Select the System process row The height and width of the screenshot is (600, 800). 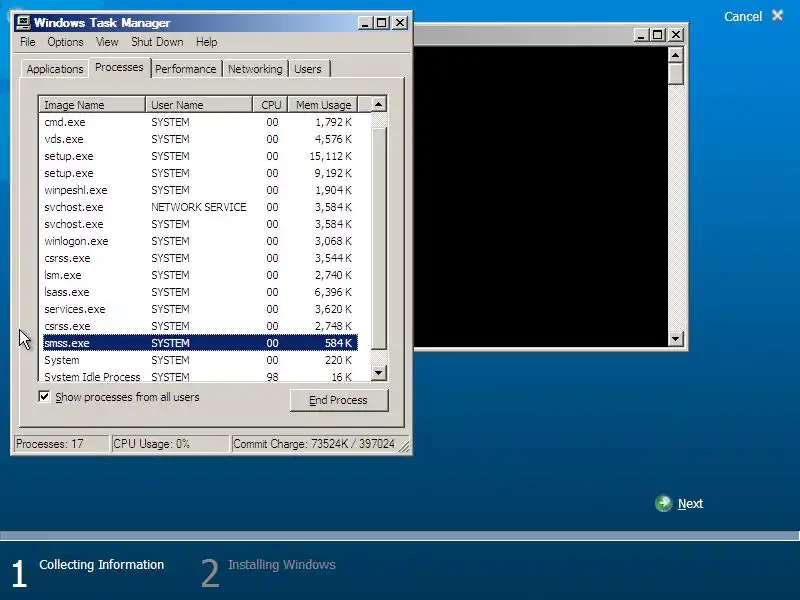click(200, 360)
